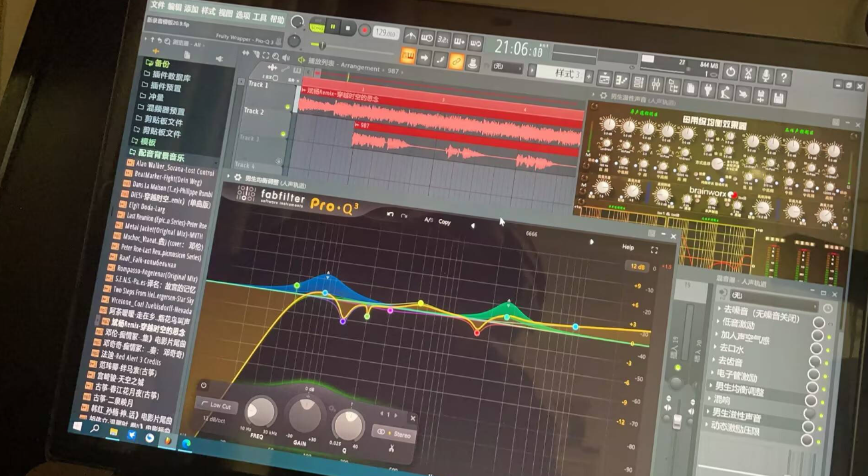Open the 编辑 menu

point(175,7)
